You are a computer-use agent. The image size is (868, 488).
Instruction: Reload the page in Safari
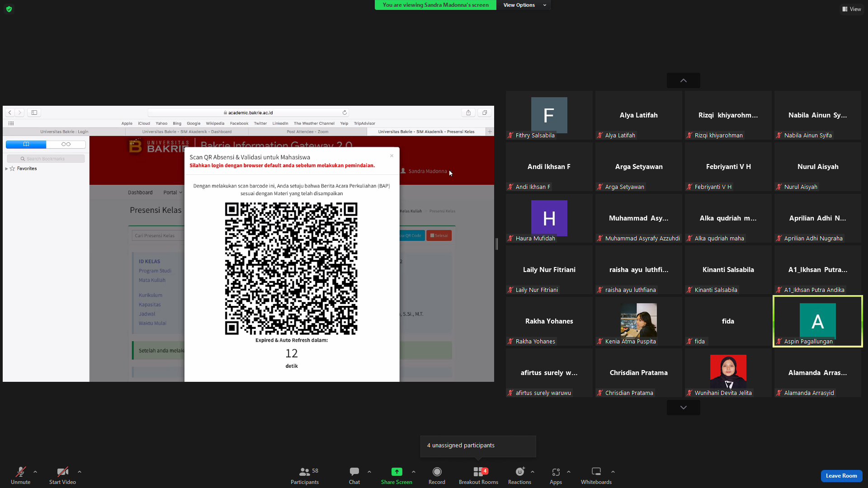pyautogui.click(x=344, y=113)
